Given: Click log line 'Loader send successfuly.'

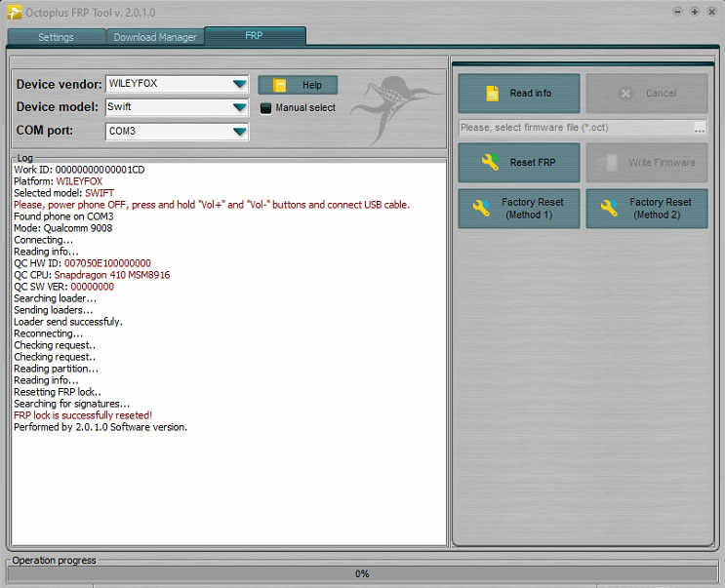Looking at the screenshot, I should tap(68, 322).
